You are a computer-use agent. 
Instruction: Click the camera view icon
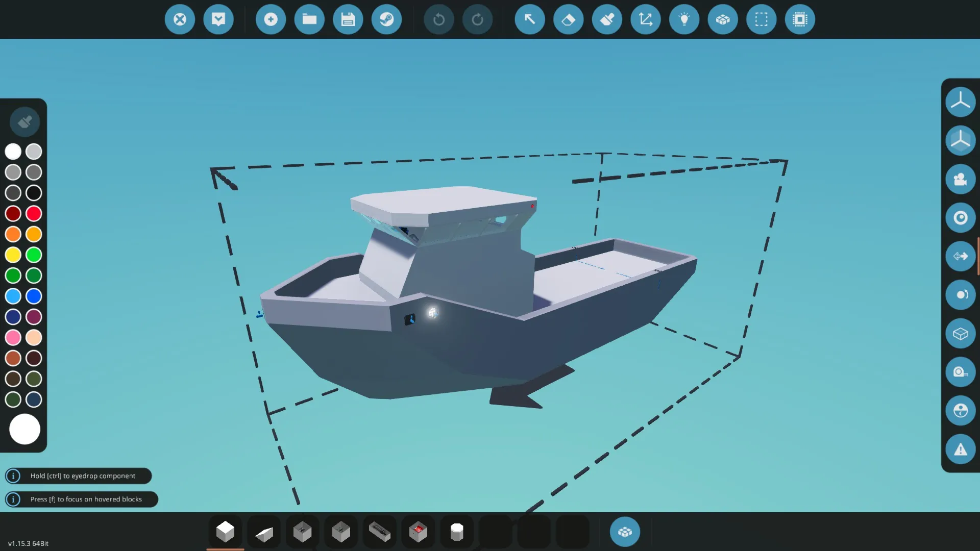coord(960,179)
